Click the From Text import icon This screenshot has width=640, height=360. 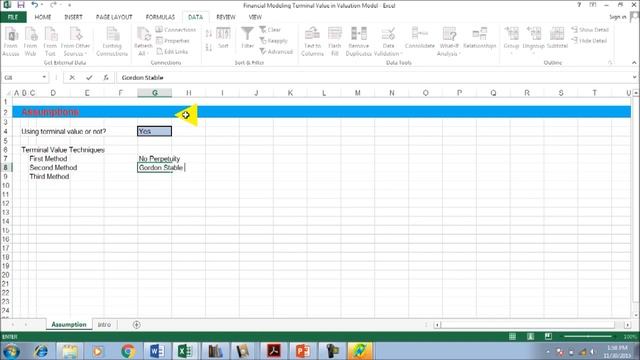coord(50,42)
